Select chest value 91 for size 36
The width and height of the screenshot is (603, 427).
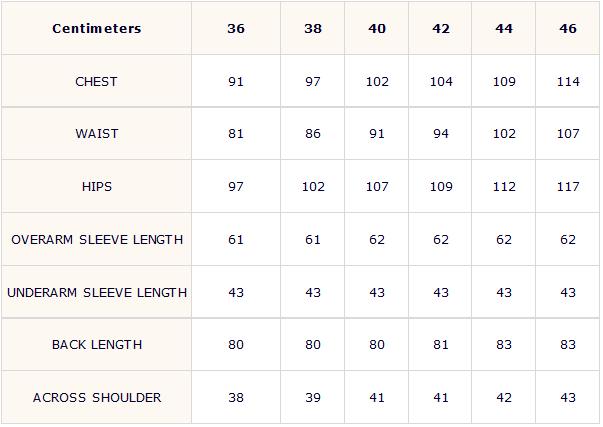point(236,81)
